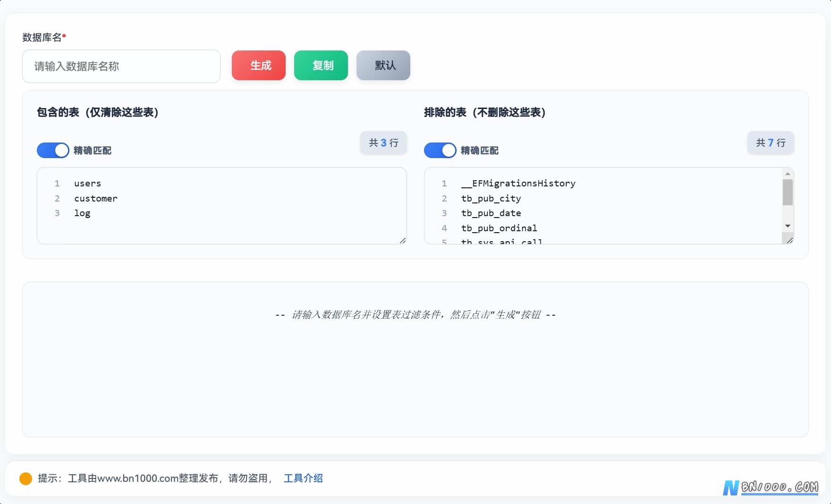Click the excluded tables scrollbar thumb

[788, 193]
